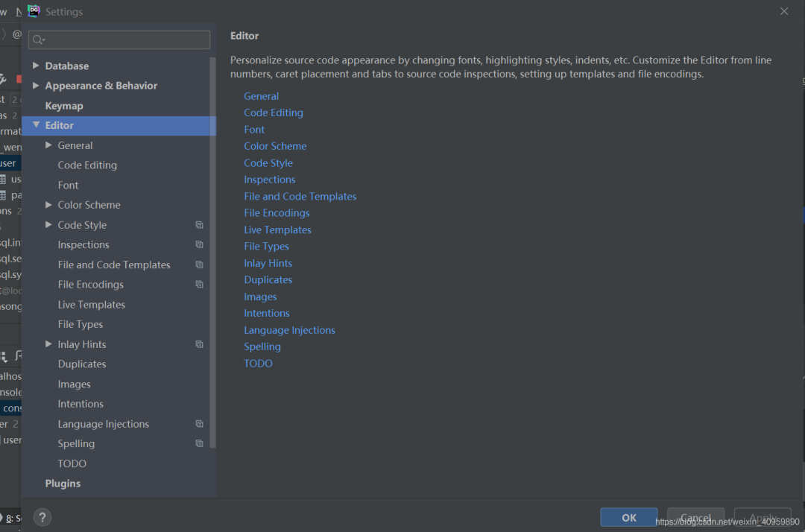Open the Color Scheme link

pyautogui.click(x=275, y=146)
